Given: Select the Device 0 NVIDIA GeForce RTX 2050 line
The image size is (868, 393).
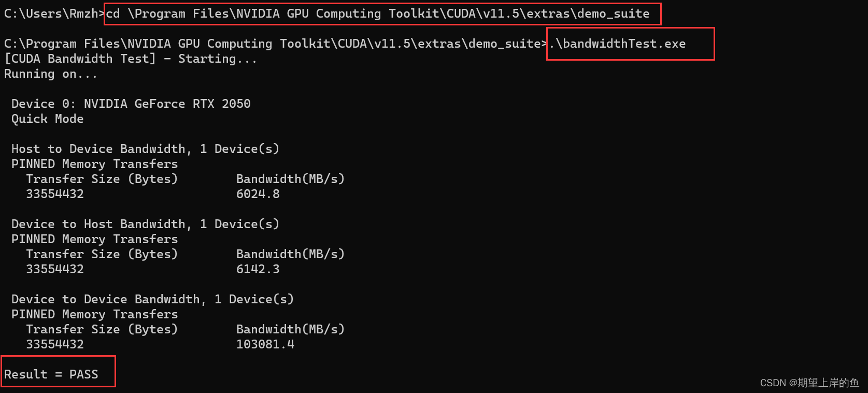Looking at the screenshot, I should pos(131,104).
